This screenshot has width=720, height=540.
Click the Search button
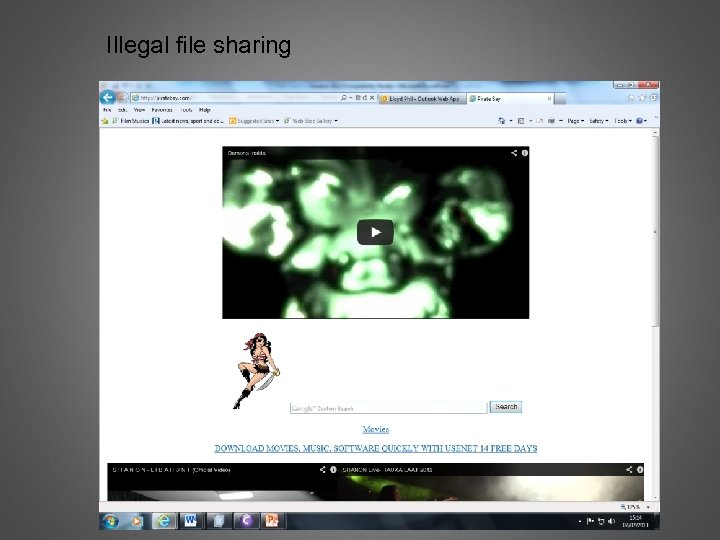click(x=506, y=407)
